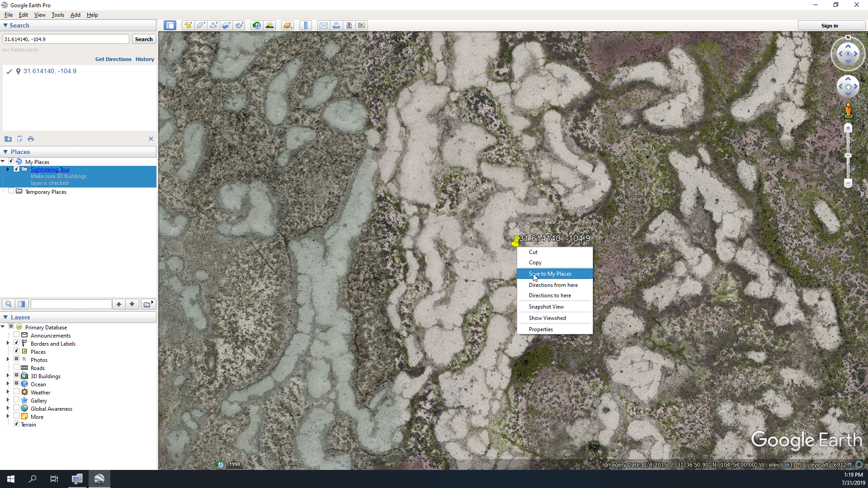Click the Add Placemark icon in toolbar
The width and height of the screenshot is (868, 488).
188,24
